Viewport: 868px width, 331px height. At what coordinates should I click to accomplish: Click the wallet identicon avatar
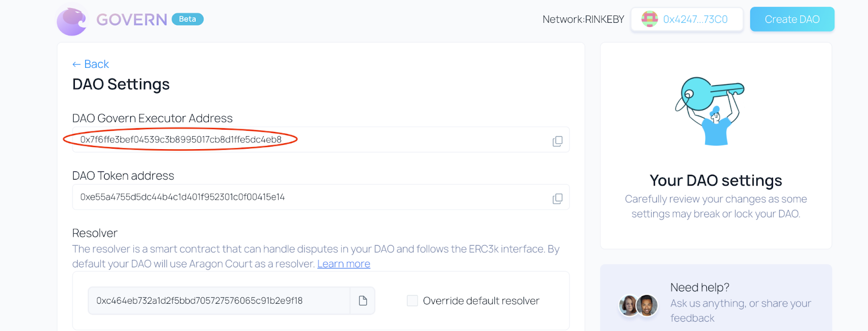(649, 20)
